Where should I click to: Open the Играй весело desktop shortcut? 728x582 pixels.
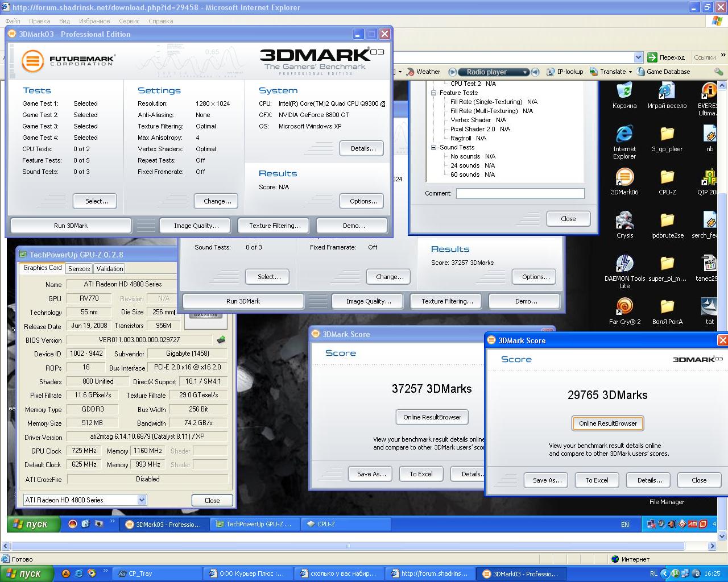point(667,95)
